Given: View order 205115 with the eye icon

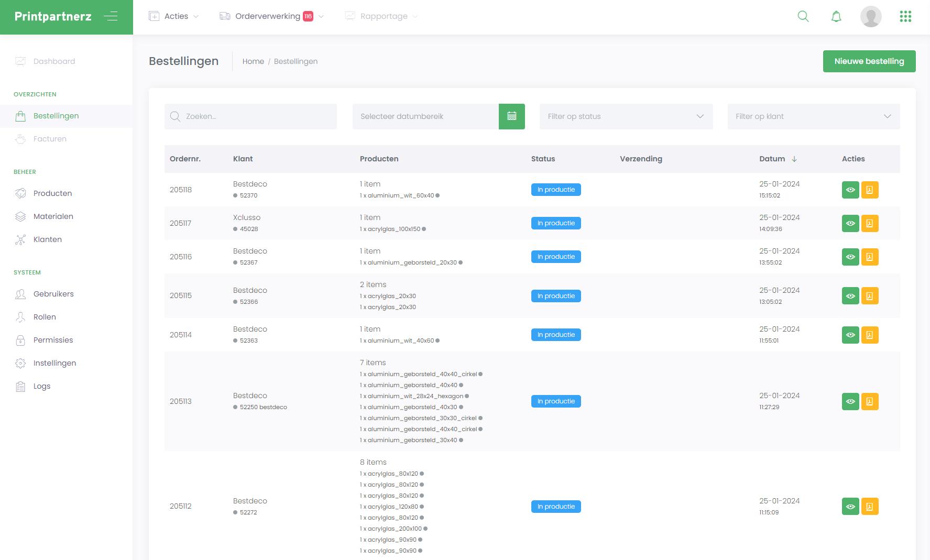Looking at the screenshot, I should pyautogui.click(x=850, y=296).
